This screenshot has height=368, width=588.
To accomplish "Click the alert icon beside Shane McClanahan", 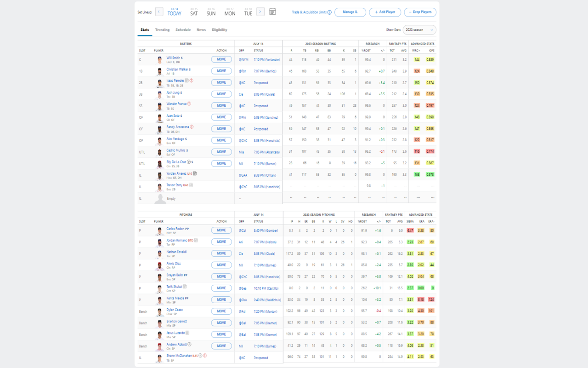I will (x=205, y=356).
